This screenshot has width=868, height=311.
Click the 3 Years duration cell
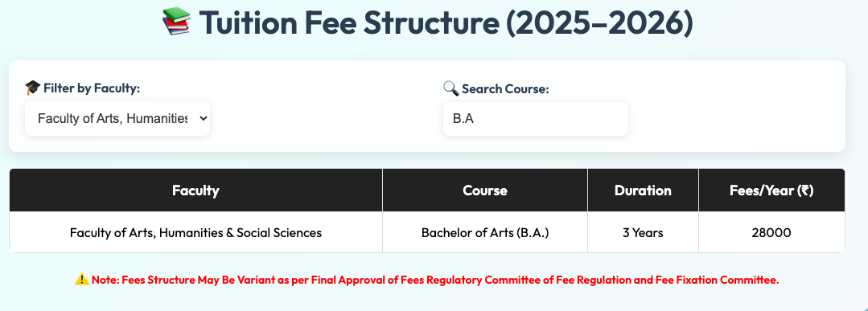coord(643,232)
